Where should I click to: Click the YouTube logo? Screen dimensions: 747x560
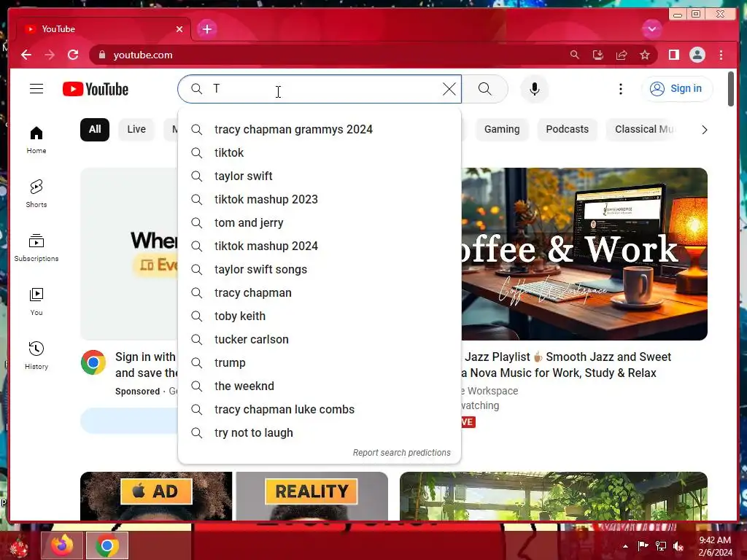coord(96,89)
